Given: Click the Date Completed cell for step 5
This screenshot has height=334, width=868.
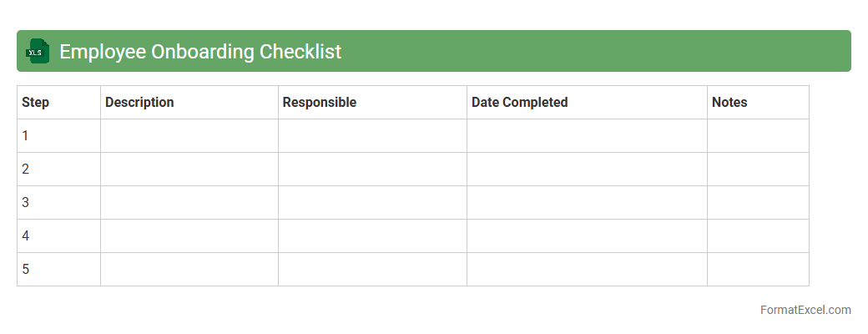Looking at the screenshot, I should coord(587,270).
